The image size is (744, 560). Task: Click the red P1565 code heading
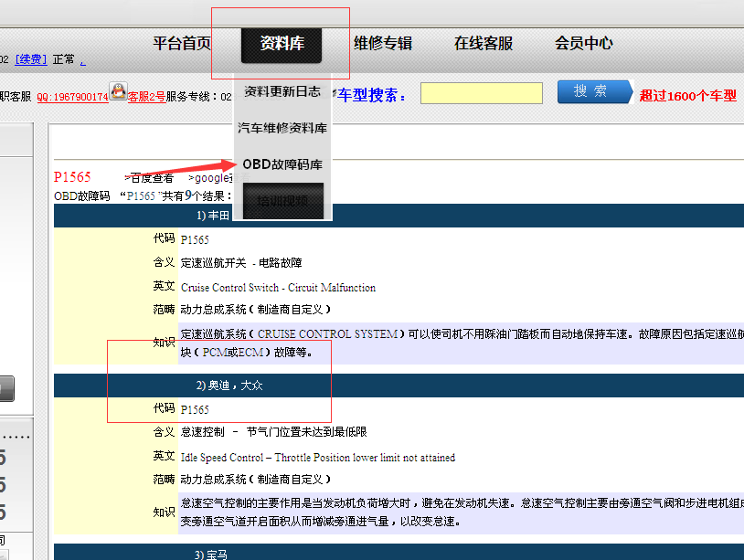(72, 177)
